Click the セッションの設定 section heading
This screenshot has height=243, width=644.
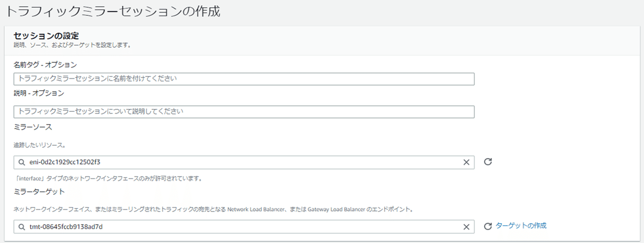46,35
